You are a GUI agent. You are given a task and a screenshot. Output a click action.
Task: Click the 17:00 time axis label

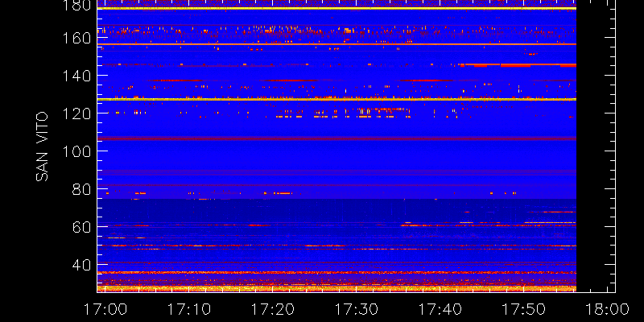point(105,309)
